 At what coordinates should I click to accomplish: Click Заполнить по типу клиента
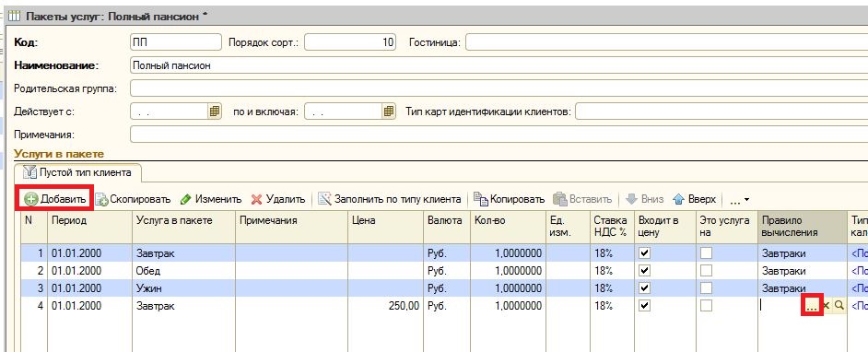[390, 199]
